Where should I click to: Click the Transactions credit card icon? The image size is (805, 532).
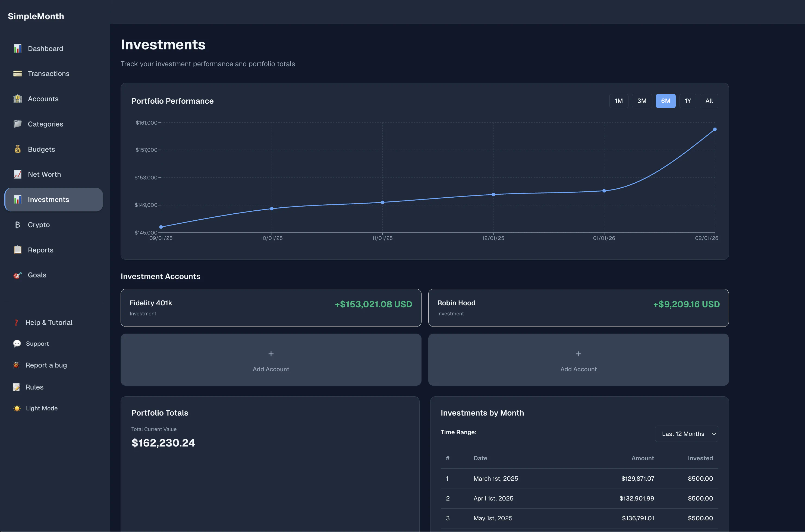pyautogui.click(x=17, y=74)
